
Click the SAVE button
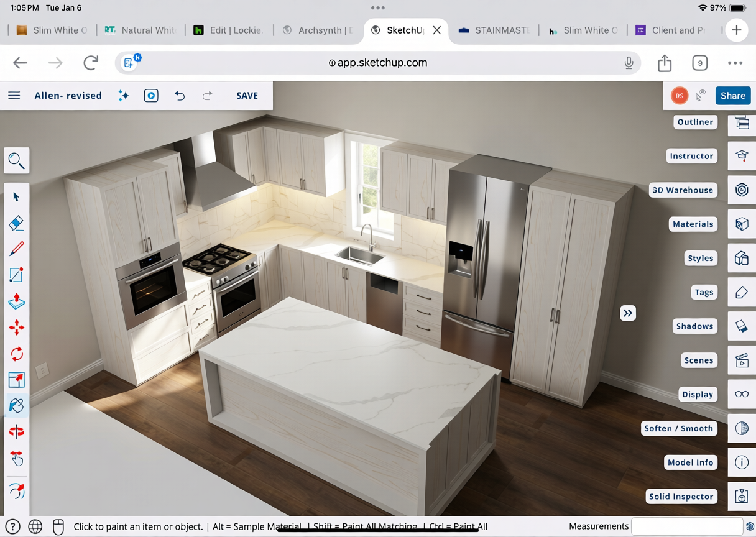[x=247, y=96]
